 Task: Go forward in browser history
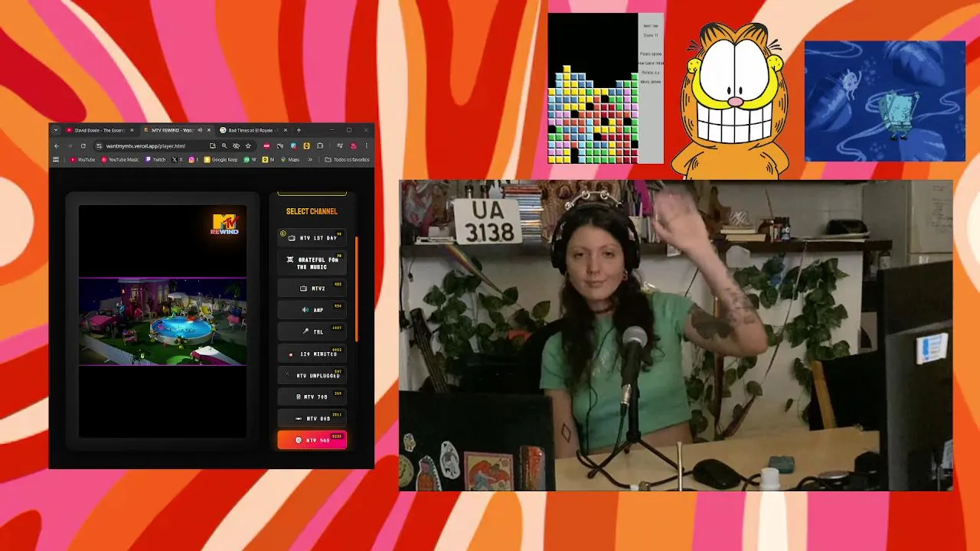(x=70, y=146)
